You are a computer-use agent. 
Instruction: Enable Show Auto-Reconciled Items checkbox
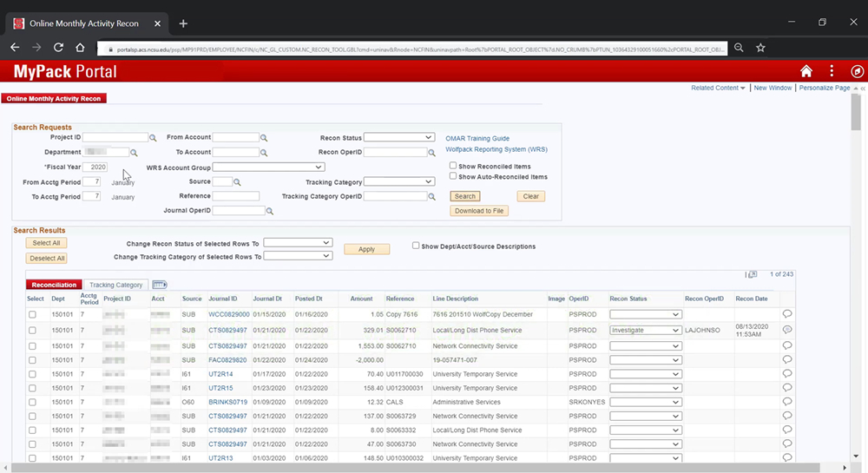tap(453, 176)
